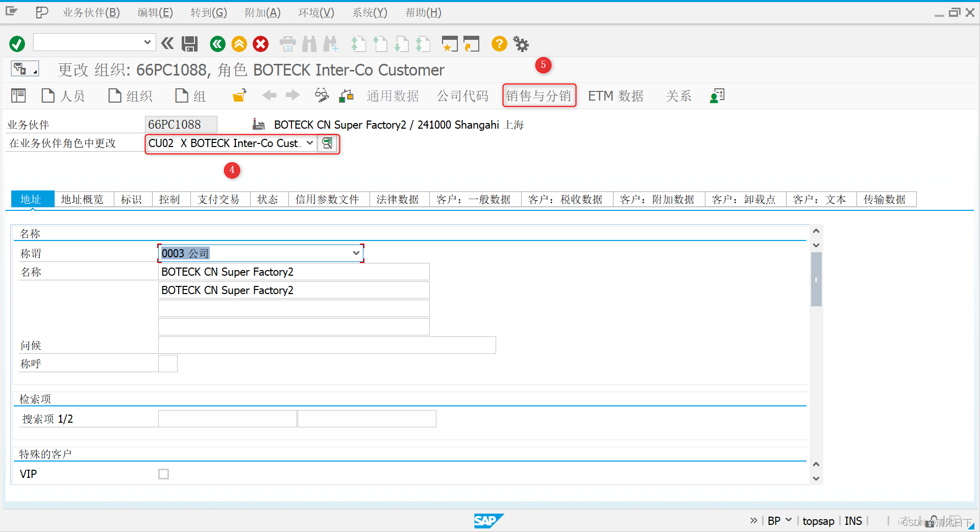Image resolution: width=980 pixels, height=532 pixels.
Task: Click the Print icon
Action: (x=288, y=44)
